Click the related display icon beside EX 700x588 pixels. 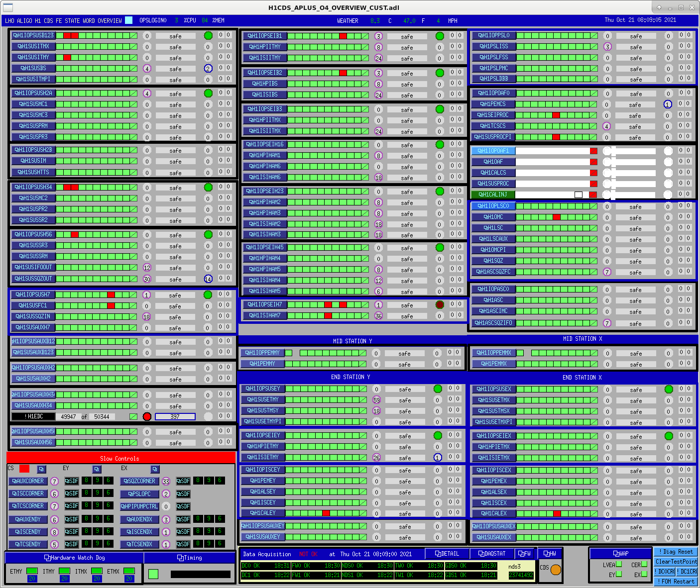(155, 469)
